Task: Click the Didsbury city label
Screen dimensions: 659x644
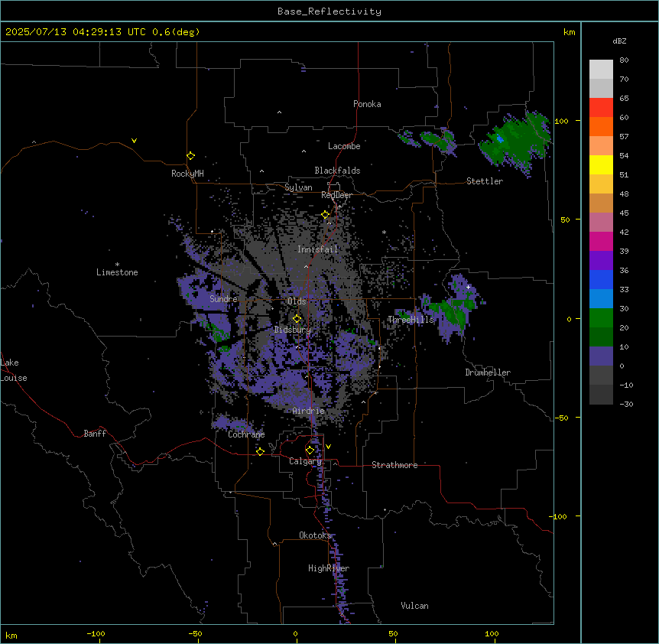Action: point(293,330)
